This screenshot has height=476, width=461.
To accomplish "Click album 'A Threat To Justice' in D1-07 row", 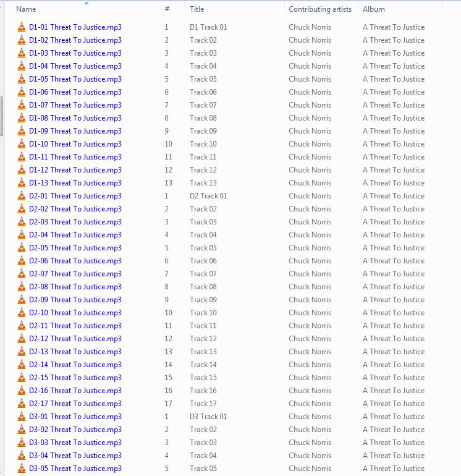I will (394, 105).
